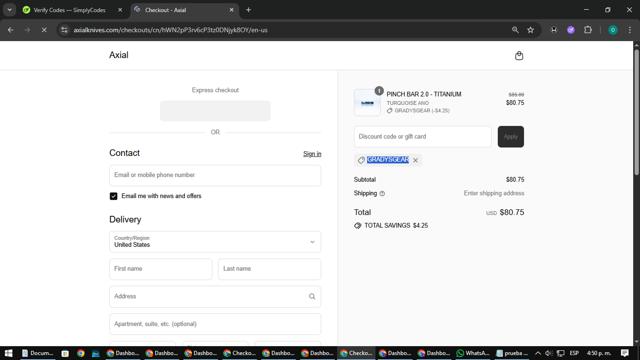Screen dimensions: 640x360
Task: Focus the Discount code or gift card field
Action: tap(423, 137)
